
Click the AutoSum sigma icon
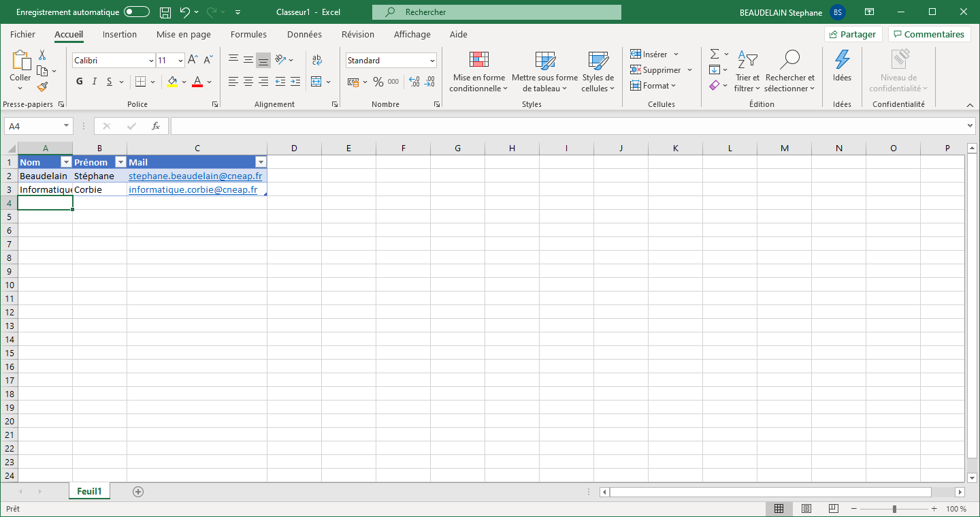click(x=715, y=54)
